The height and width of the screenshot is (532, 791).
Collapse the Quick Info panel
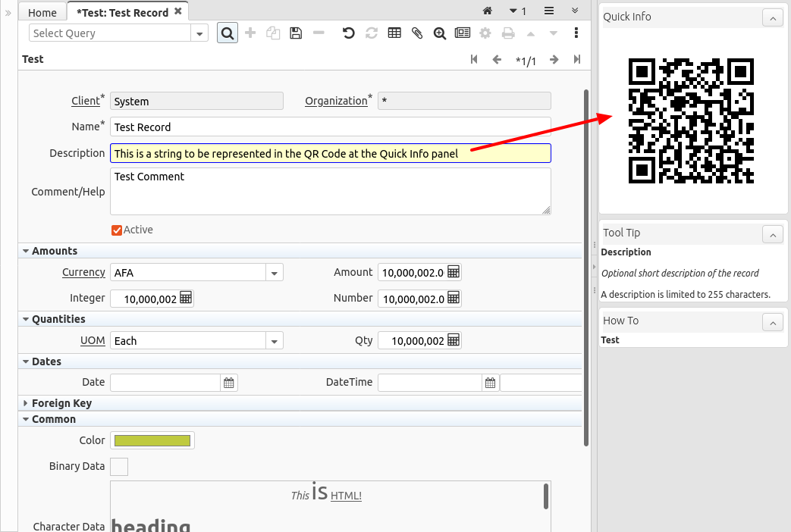tap(771, 17)
